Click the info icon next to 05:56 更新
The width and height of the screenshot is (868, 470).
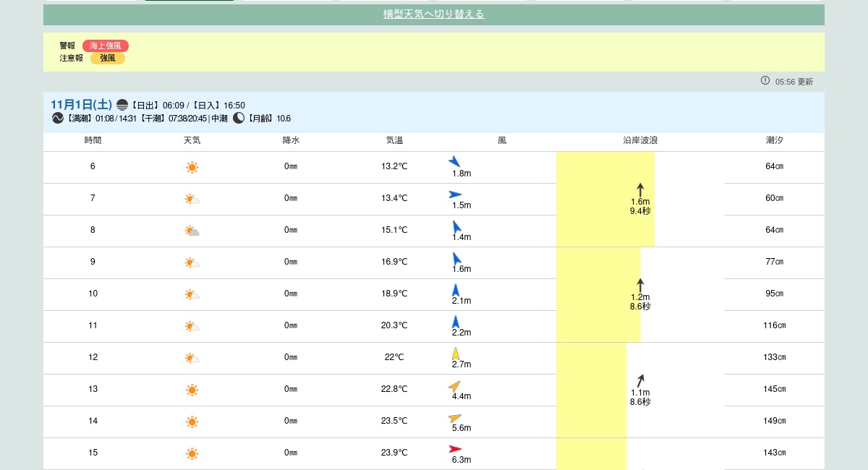point(765,81)
